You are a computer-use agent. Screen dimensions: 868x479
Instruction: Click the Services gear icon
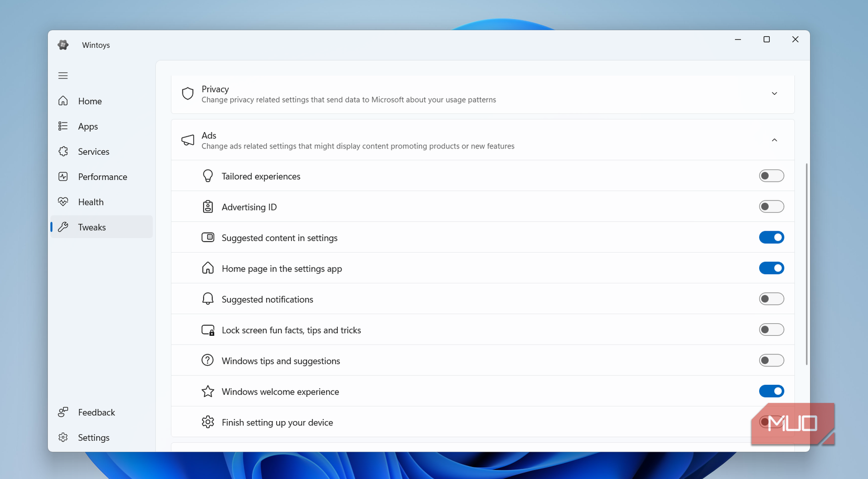tap(63, 151)
